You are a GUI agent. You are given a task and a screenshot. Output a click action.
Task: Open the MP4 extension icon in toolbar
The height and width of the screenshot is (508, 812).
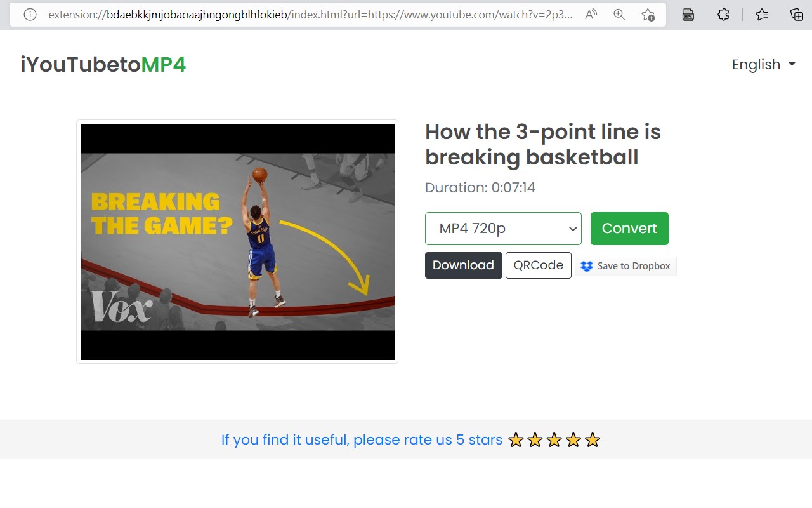(x=688, y=15)
